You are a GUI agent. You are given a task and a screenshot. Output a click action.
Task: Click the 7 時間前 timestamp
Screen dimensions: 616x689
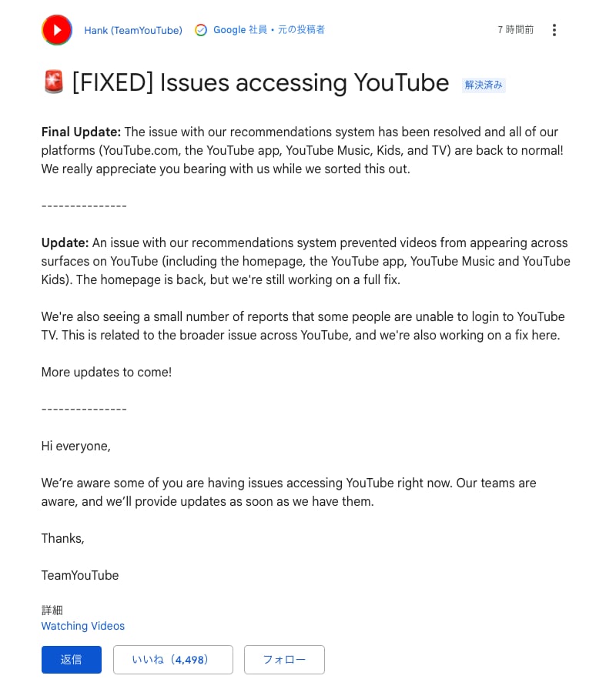tap(514, 29)
